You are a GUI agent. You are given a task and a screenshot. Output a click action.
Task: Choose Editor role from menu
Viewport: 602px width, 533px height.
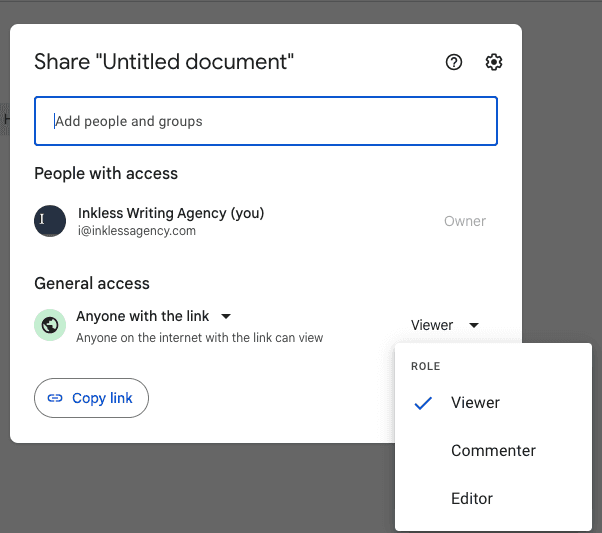493,498
